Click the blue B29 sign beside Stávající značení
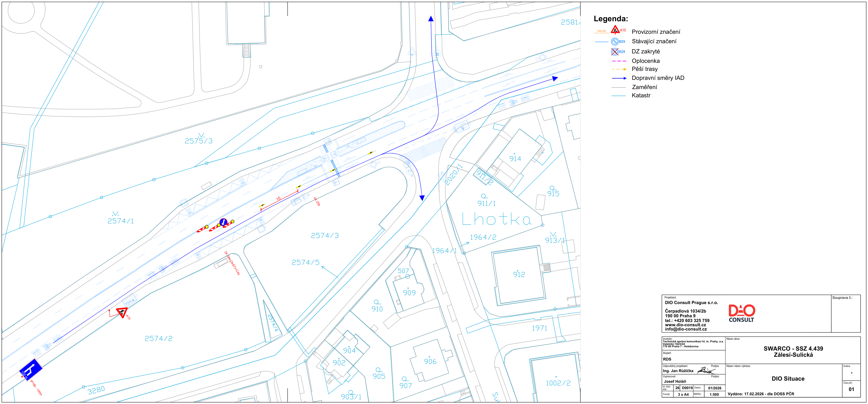 coord(615,42)
